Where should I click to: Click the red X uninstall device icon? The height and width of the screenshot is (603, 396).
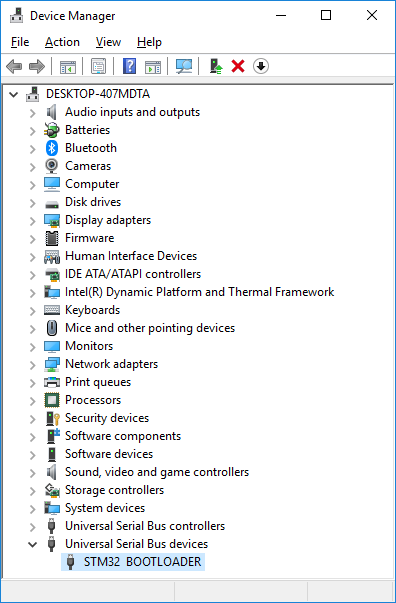point(238,67)
